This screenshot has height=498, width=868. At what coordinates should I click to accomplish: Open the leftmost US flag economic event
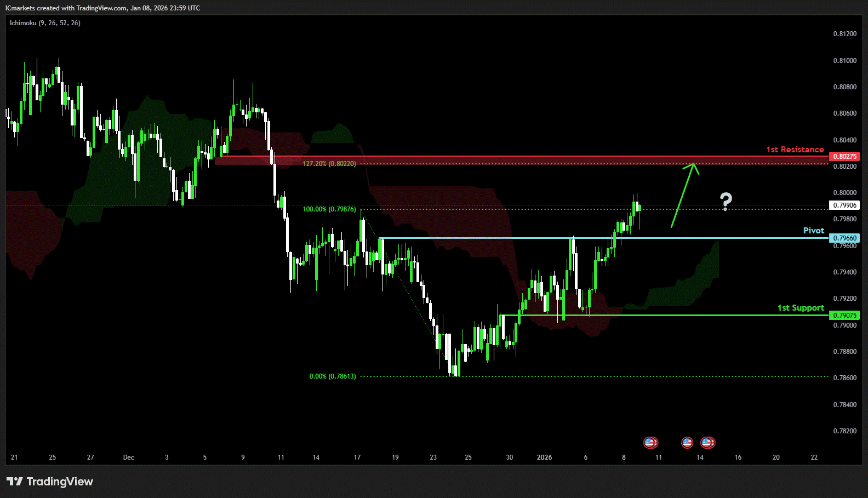(x=650, y=442)
